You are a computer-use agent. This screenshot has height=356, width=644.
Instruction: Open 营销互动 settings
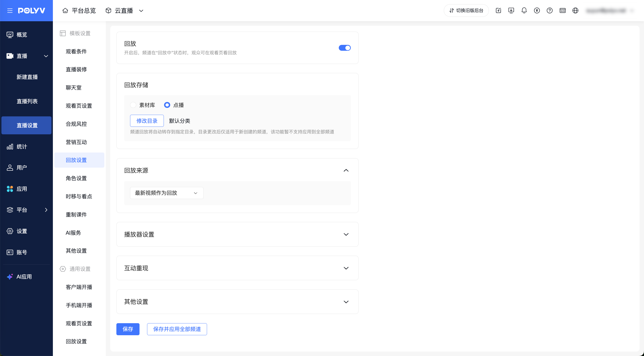[76, 142]
